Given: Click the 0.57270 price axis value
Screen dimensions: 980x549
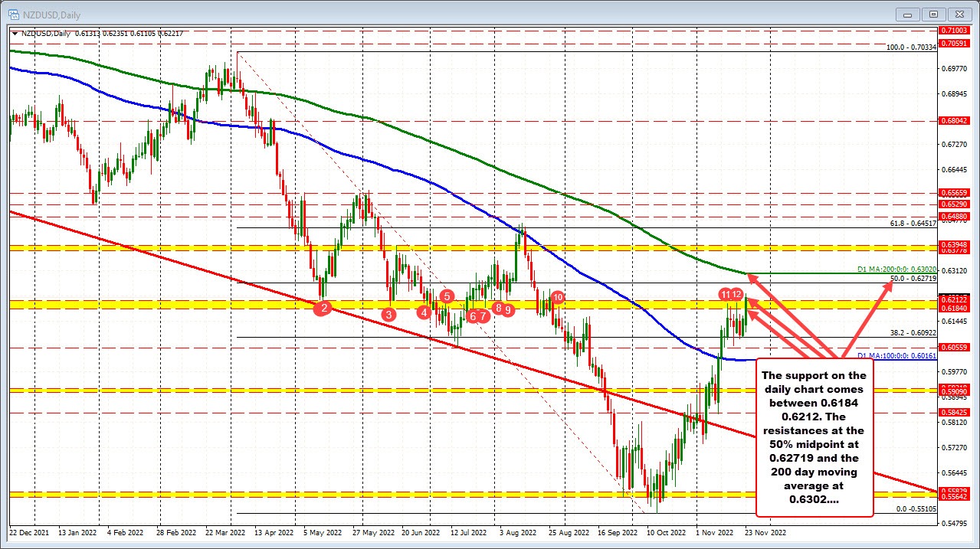Looking at the screenshot, I should [954, 447].
